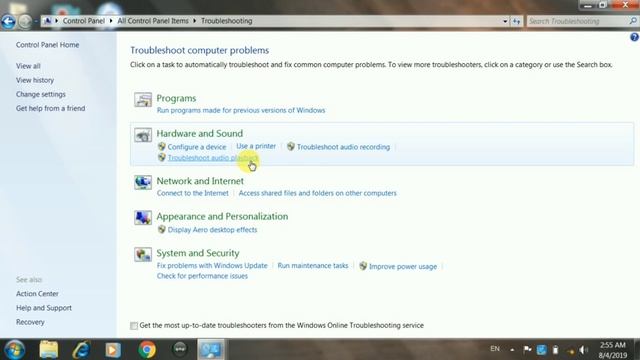Start Troubleshoot audio recording
The height and width of the screenshot is (360, 640).
[x=343, y=147]
